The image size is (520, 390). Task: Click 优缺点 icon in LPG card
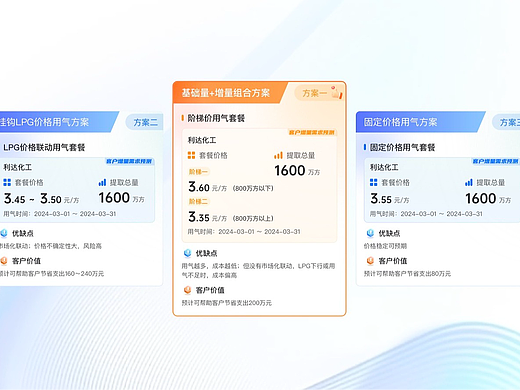point(4,233)
